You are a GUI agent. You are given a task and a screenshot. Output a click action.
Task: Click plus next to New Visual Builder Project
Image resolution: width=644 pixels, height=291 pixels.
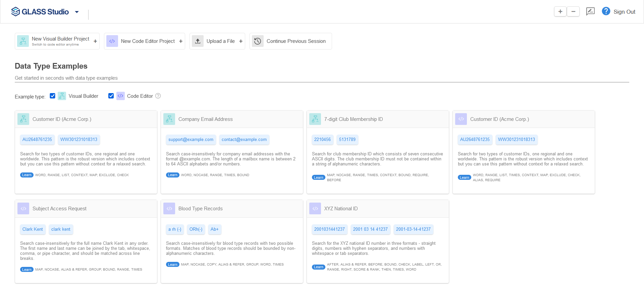point(95,41)
